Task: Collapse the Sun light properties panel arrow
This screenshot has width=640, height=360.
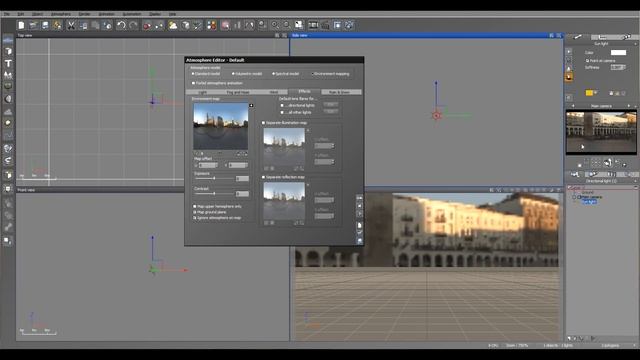Action: coord(635,44)
